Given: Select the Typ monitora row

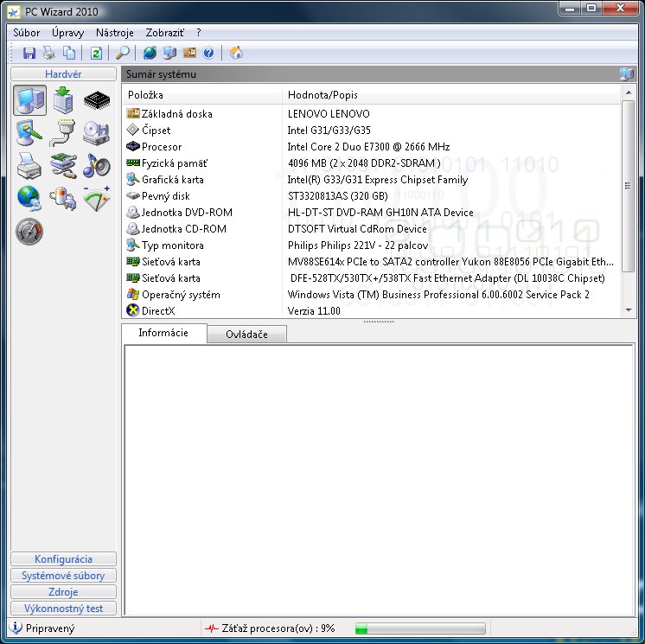Looking at the screenshot, I should (x=371, y=245).
